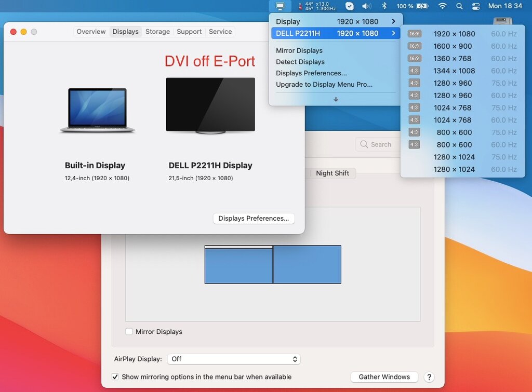Expand more items via down arrow in menu
The height and width of the screenshot is (392, 532).
pyautogui.click(x=336, y=99)
